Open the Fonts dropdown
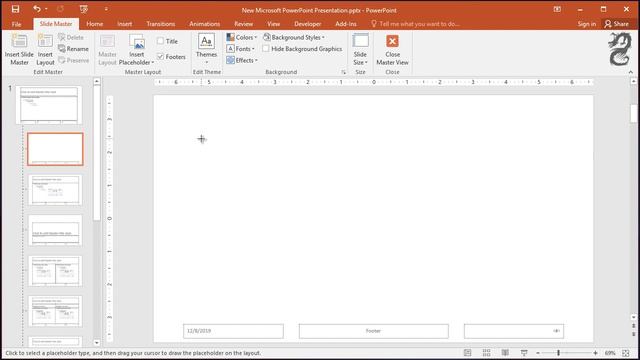 point(240,49)
